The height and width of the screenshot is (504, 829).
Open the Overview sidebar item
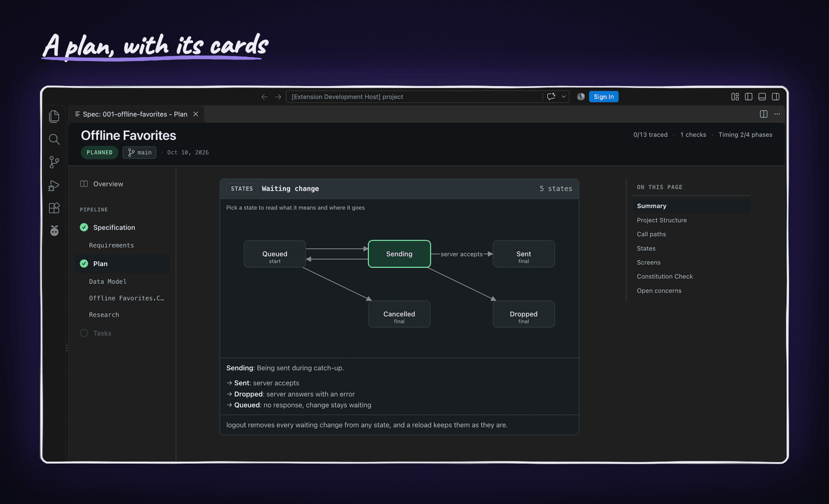[108, 184]
